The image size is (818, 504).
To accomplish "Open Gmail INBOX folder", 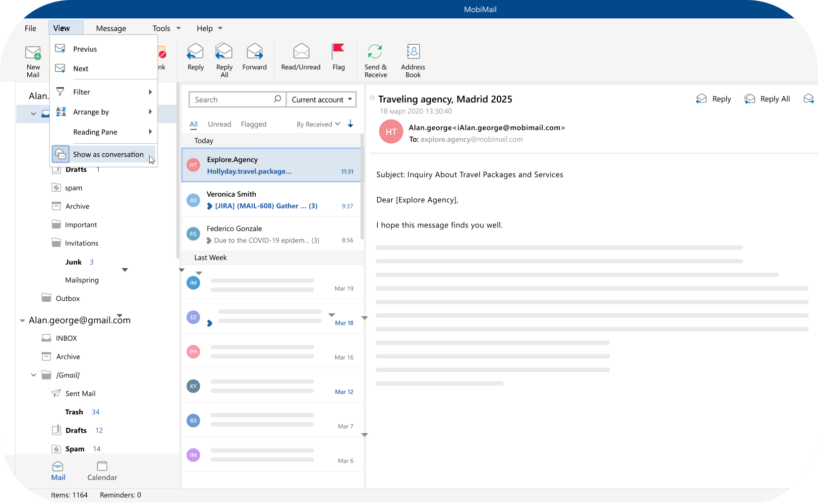I will 59,338.
